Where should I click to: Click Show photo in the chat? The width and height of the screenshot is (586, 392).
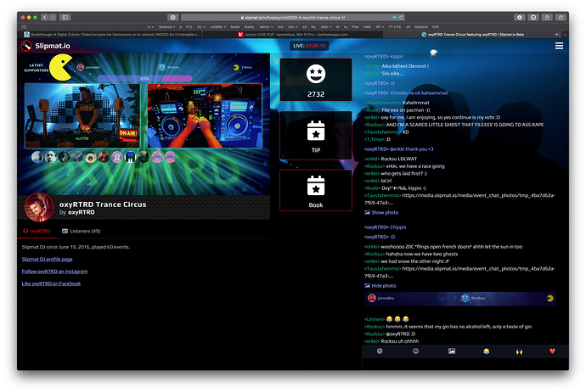coord(381,212)
